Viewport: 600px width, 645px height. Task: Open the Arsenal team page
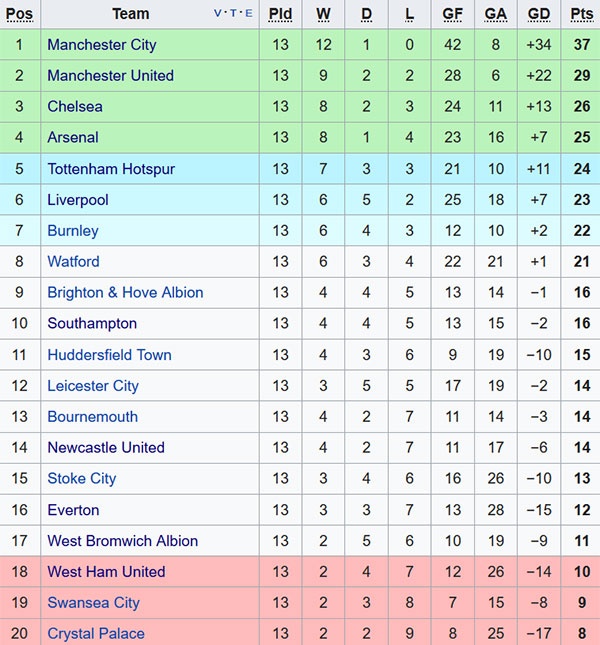coord(73,138)
